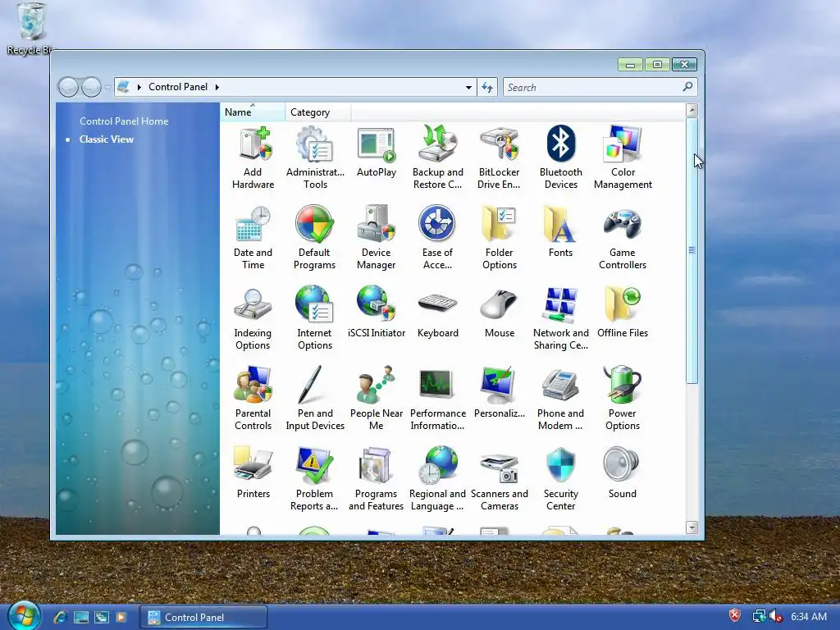Click the scrollbar up arrow
This screenshot has height=630, width=840.
pos(692,110)
